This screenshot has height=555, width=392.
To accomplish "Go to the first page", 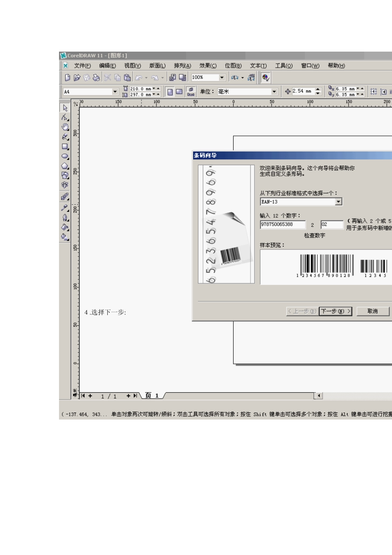I will point(83,396).
